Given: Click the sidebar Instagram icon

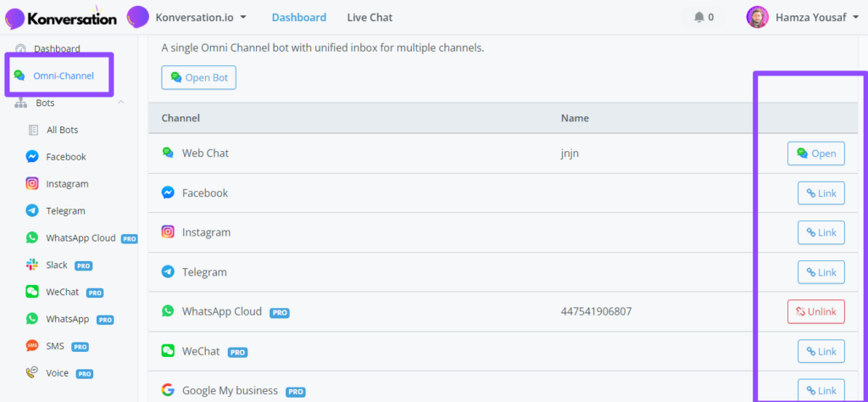Looking at the screenshot, I should point(32,183).
